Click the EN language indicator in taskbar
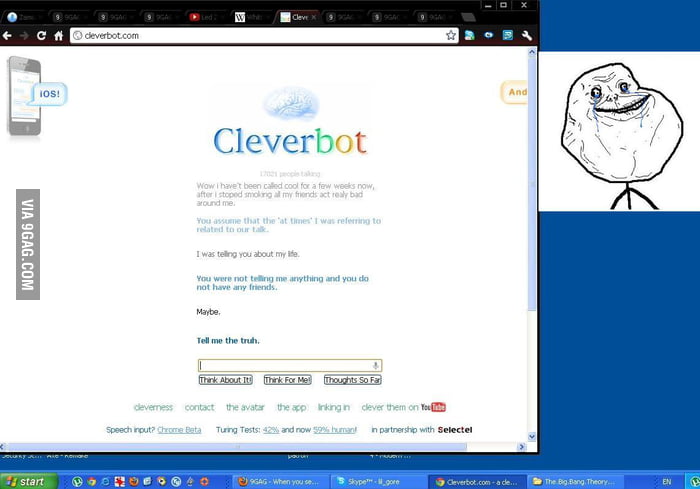Viewport: 700px width, 489px height. 667,481
